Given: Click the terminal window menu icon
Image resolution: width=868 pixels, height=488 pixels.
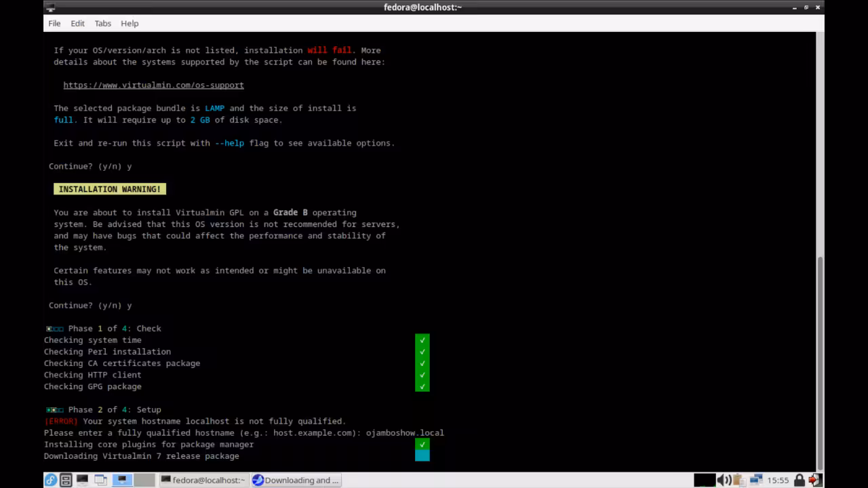Looking at the screenshot, I should pyautogui.click(x=50, y=7).
